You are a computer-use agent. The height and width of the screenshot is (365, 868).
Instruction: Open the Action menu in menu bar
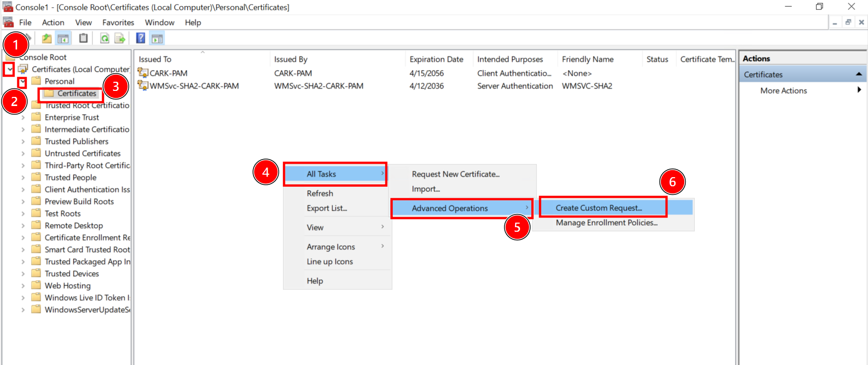point(53,23)
